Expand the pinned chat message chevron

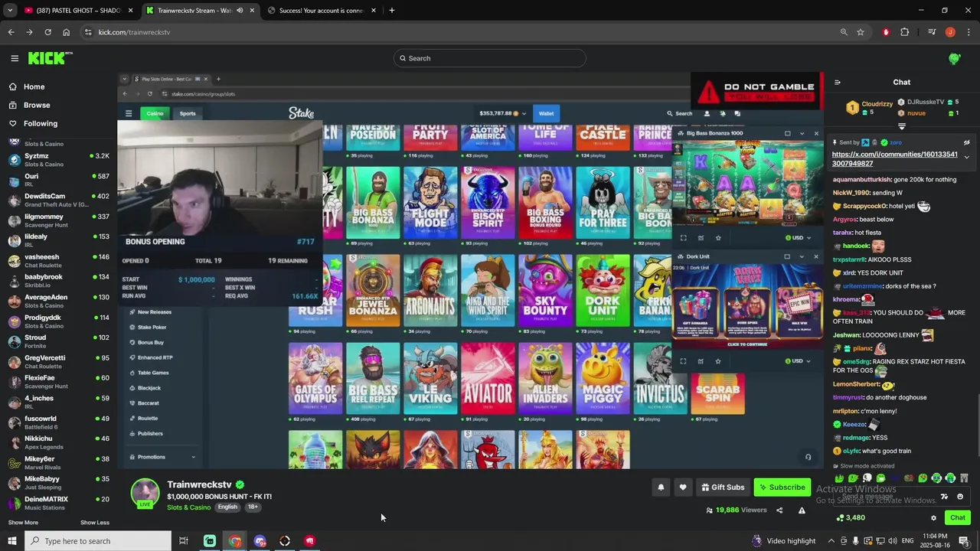click(x=966, y=157)
